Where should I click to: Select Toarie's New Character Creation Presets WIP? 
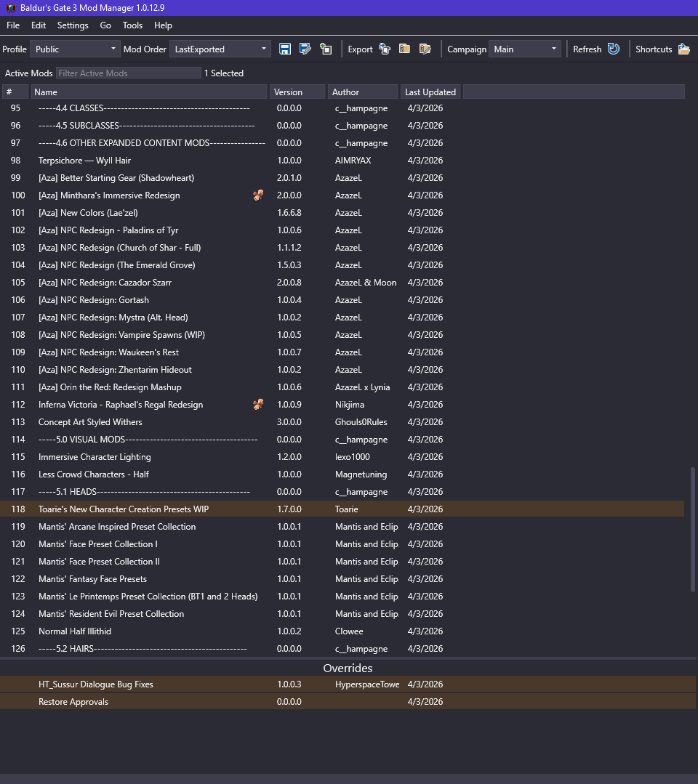coord(342,509)
